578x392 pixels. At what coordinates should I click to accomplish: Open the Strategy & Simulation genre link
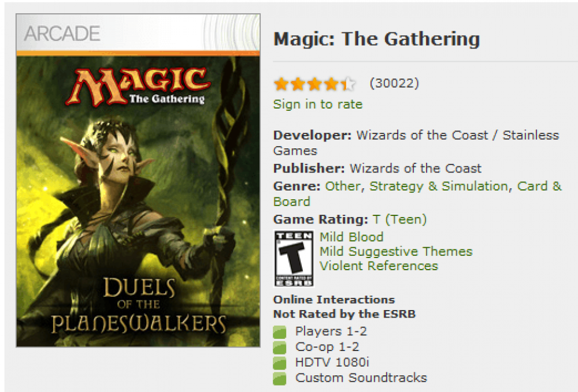click(x=438, y=186)
